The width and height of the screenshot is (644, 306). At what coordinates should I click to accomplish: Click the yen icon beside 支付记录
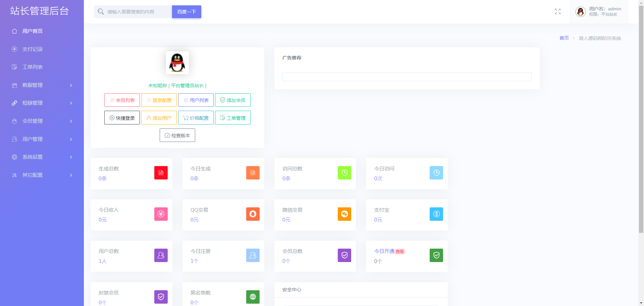click(14, 49)
